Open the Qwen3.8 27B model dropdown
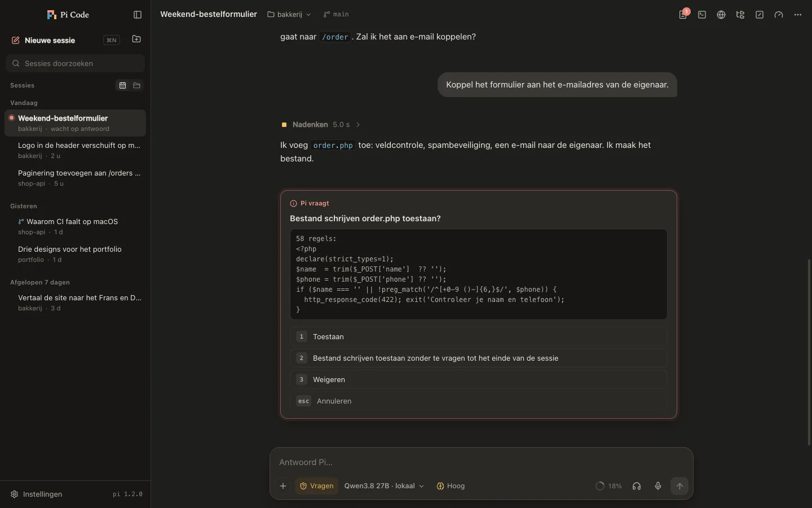The height and width of the screenshot is (508, 812). coord(384,486)
